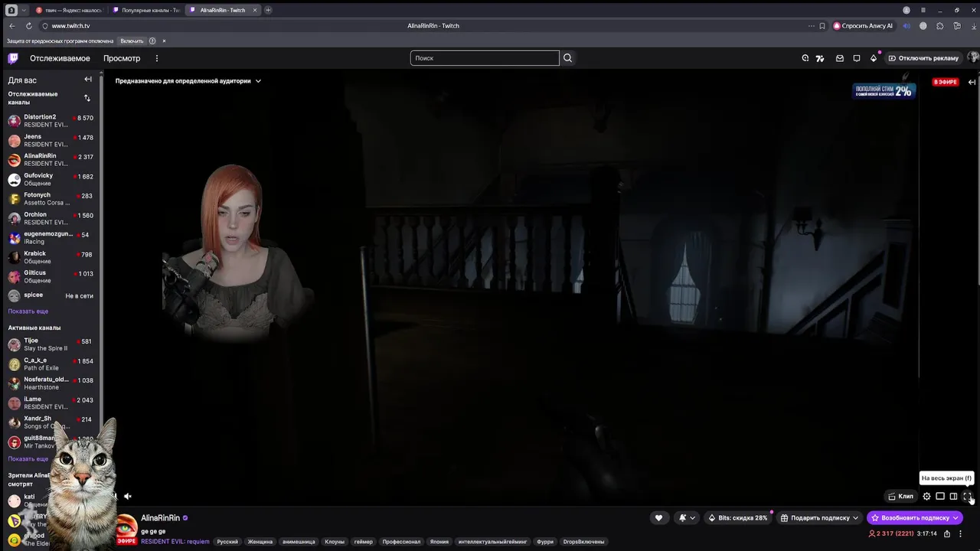Open the protection info question icon
This screenshot has width=980, height=551.
click(x=152, y=41)
